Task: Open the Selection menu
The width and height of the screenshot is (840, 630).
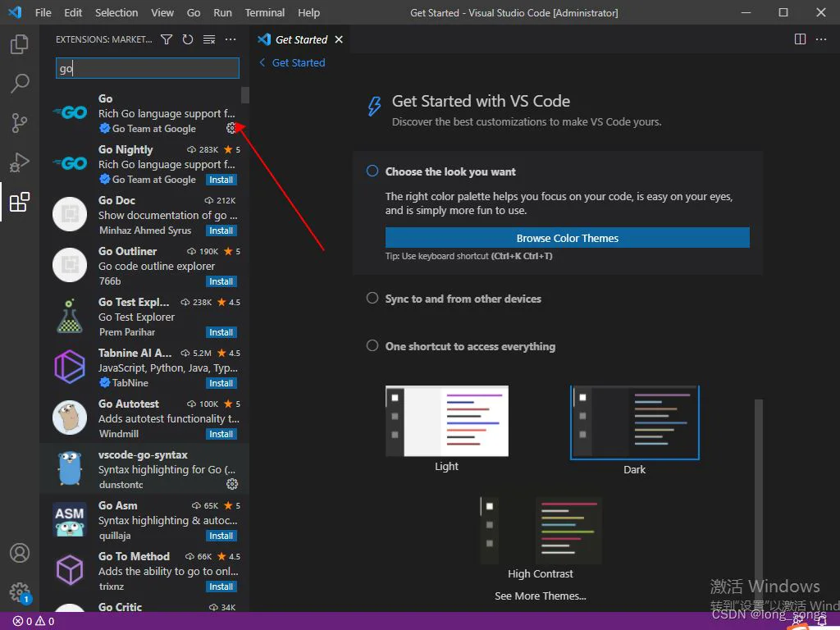Action: [x=116, y=12]
